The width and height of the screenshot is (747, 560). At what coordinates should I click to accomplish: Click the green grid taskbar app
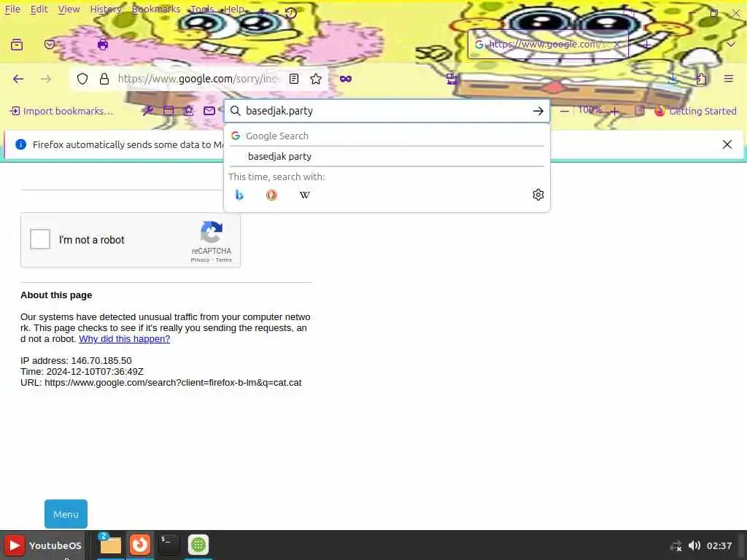(x=198, y=545)
